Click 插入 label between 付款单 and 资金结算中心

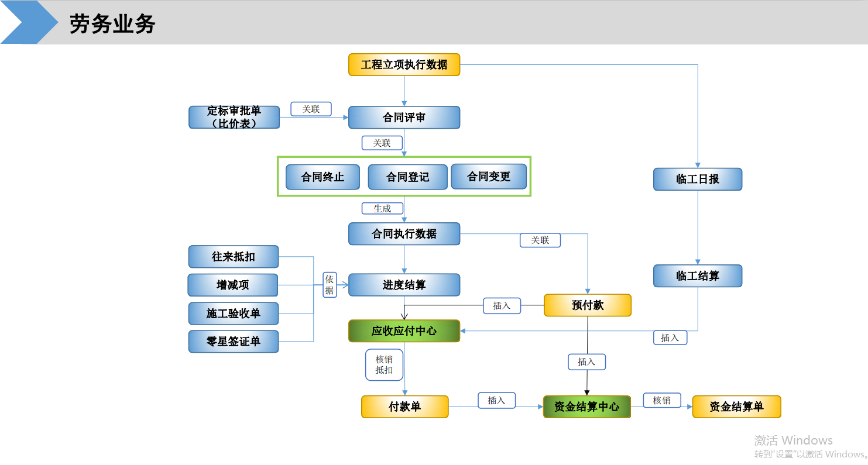tap(496, 400)
